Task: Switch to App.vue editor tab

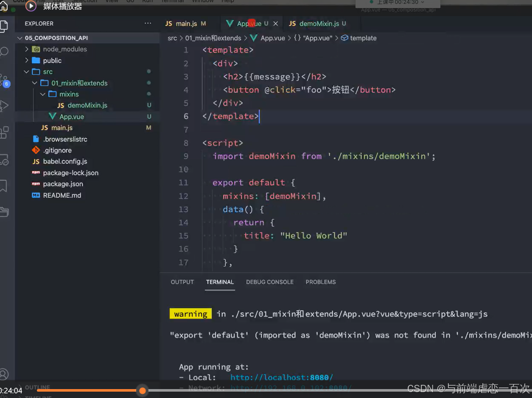Action: pyautogui.click(x=252, y=24)
